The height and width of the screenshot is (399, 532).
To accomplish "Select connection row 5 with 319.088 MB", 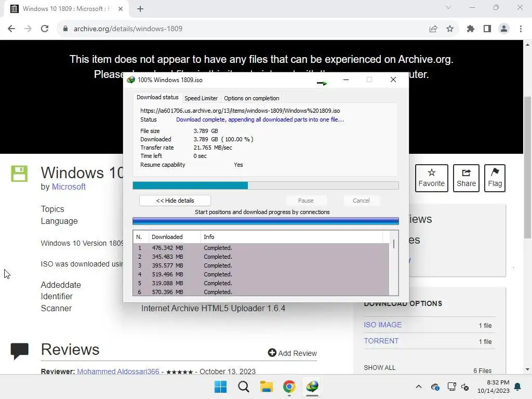I will (261, 283).
